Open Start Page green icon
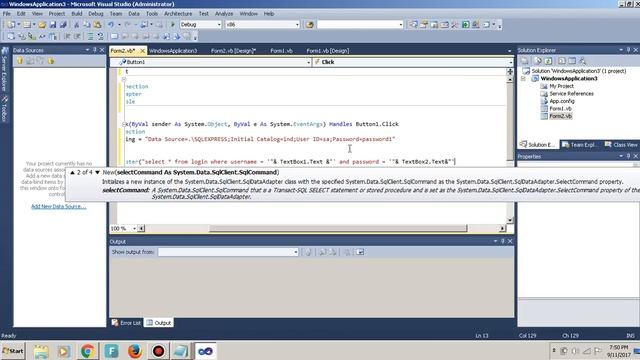This screenshot has width=640, height=360. 465,24
